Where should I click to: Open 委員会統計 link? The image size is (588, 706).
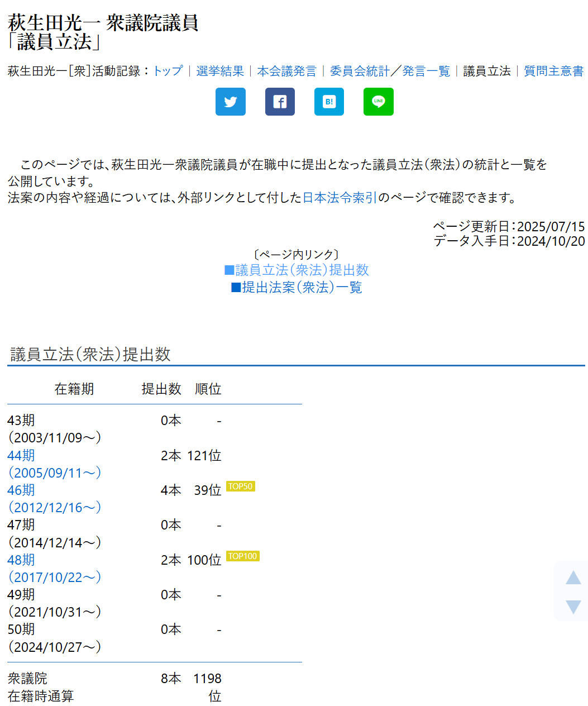360,71
